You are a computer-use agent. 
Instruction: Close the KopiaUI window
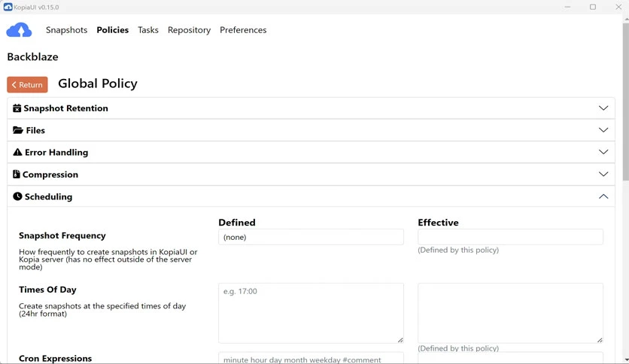point(618,7)
